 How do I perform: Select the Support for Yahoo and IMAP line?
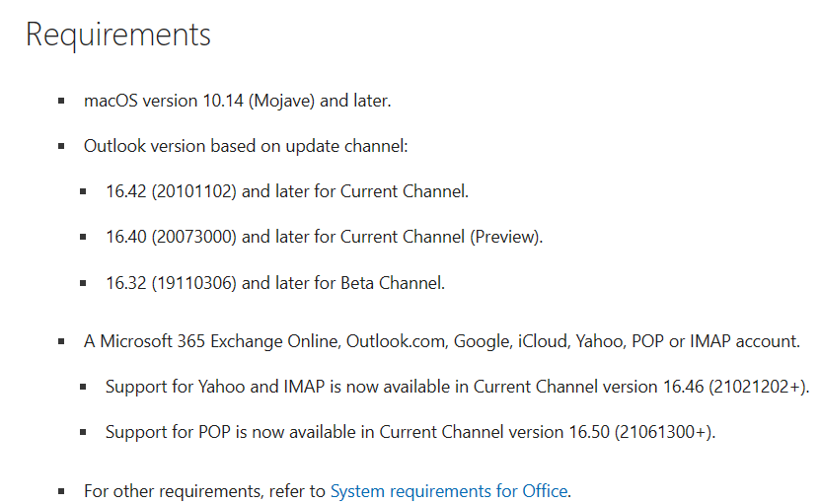click(457, 387)
